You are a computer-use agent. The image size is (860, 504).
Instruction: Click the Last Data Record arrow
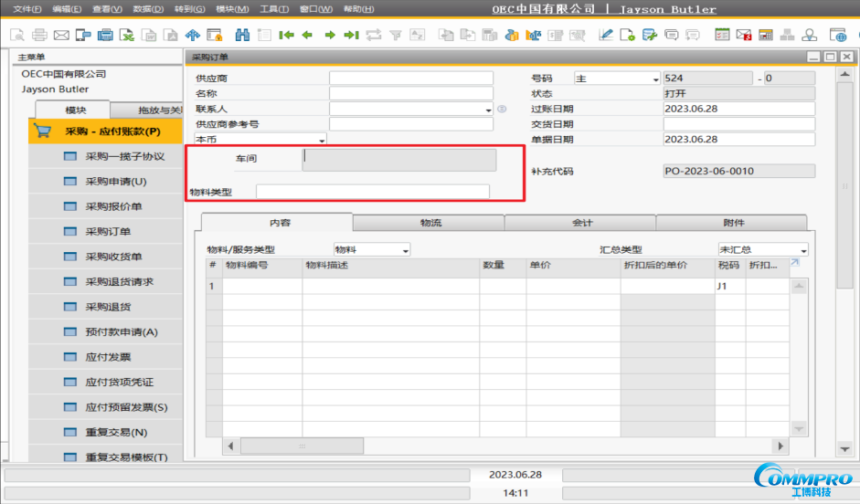351,35
